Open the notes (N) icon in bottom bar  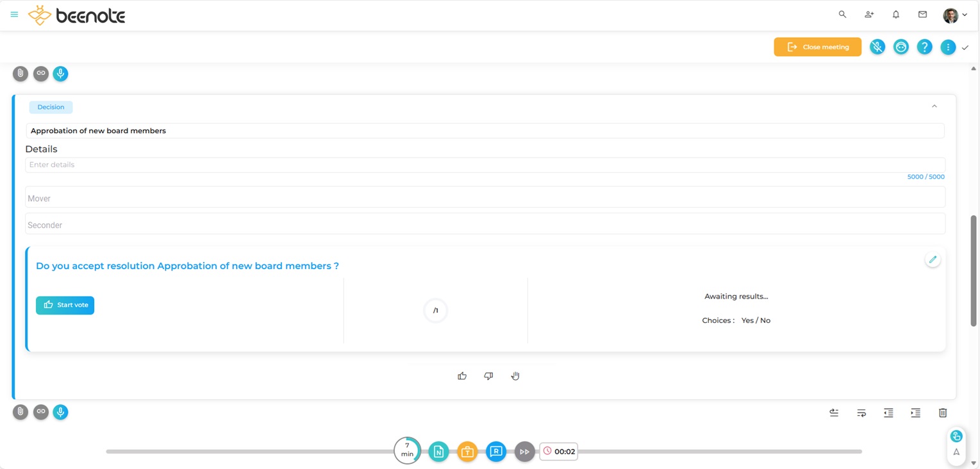(x=438, y=452)
